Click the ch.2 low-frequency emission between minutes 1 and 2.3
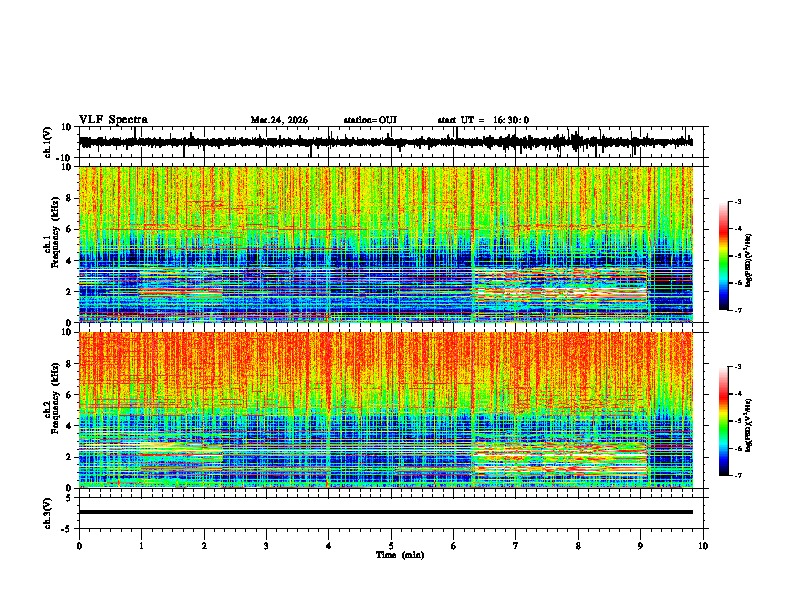 tap(182, 456)
